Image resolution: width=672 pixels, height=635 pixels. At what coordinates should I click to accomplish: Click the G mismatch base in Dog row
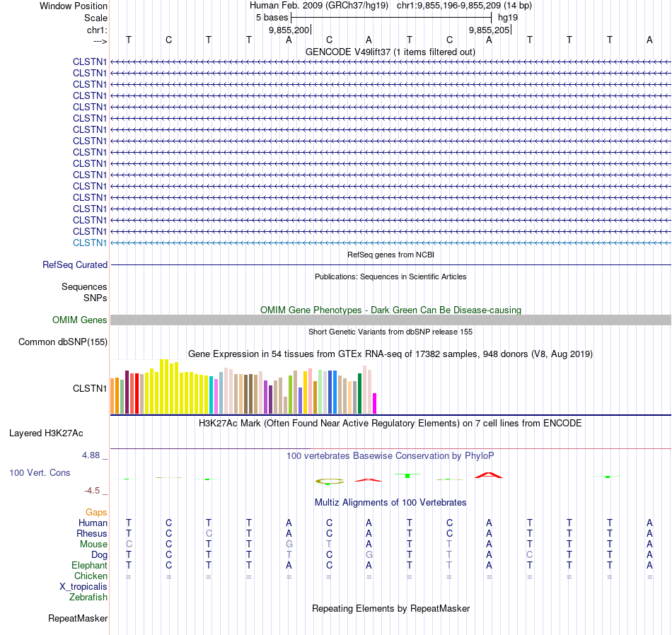(369, 555)
